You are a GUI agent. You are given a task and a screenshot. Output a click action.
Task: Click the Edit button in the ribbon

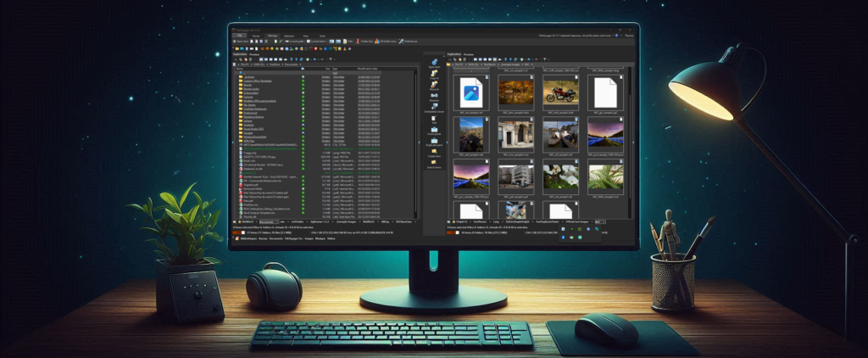click(348, 41)
